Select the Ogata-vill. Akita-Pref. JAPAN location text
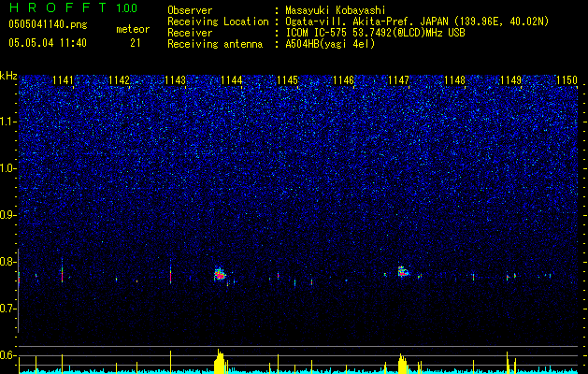 pyautogui.click(x=417, y=22)
